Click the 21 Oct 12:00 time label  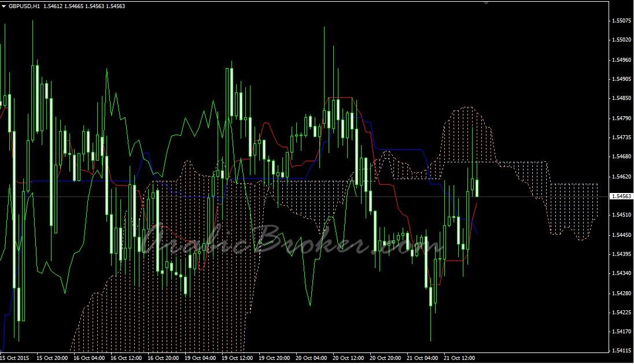pos(459,358)
